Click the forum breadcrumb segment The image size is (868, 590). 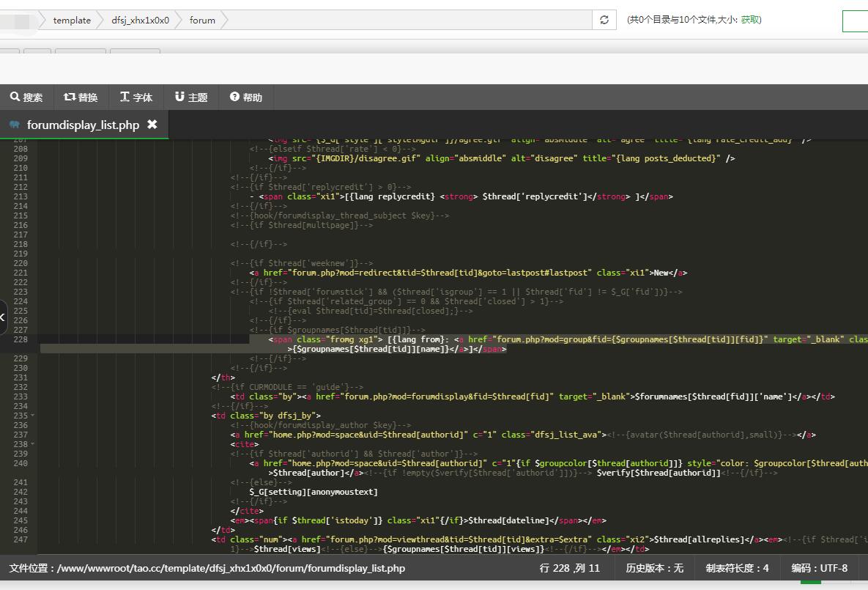click(202, 20)
